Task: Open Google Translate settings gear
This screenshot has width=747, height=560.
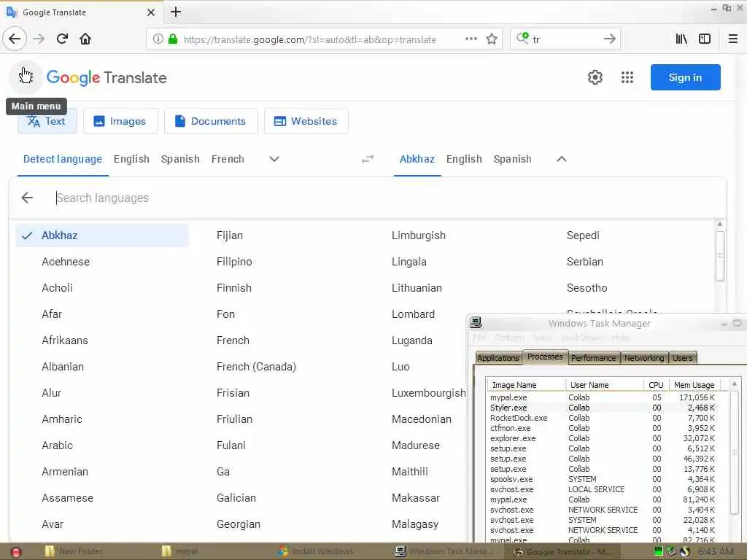Action: [595, 77]
